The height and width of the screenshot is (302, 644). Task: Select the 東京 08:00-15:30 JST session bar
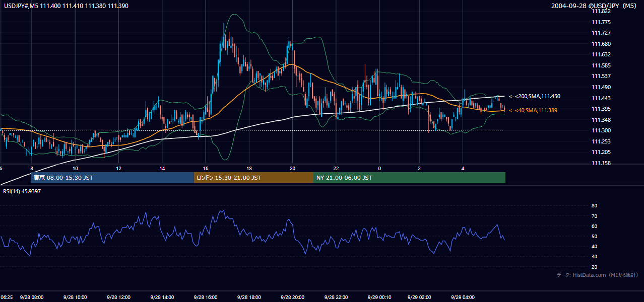(112, 178)
